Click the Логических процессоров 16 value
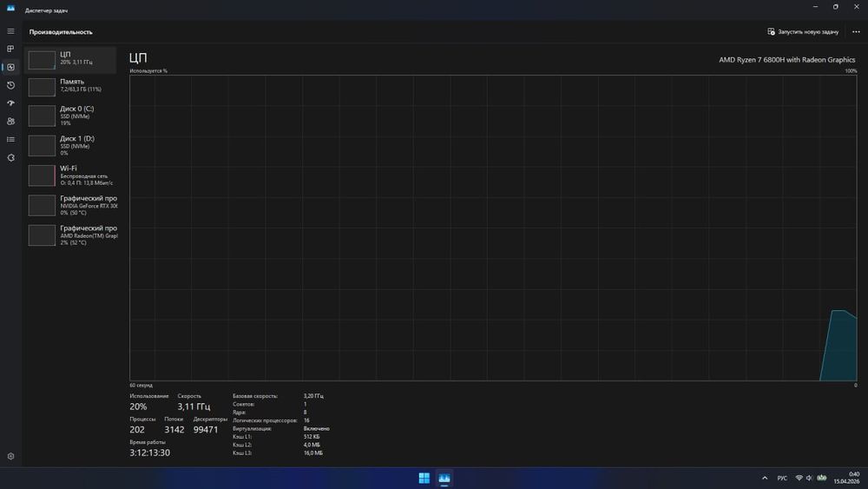868x489 pixels. [306, 420]
